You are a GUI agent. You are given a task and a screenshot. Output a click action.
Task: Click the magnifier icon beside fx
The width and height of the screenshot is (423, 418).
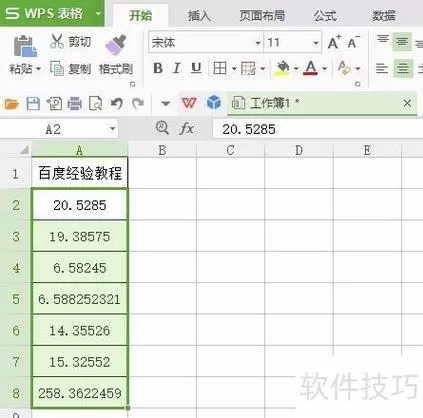tap(162, 128)
